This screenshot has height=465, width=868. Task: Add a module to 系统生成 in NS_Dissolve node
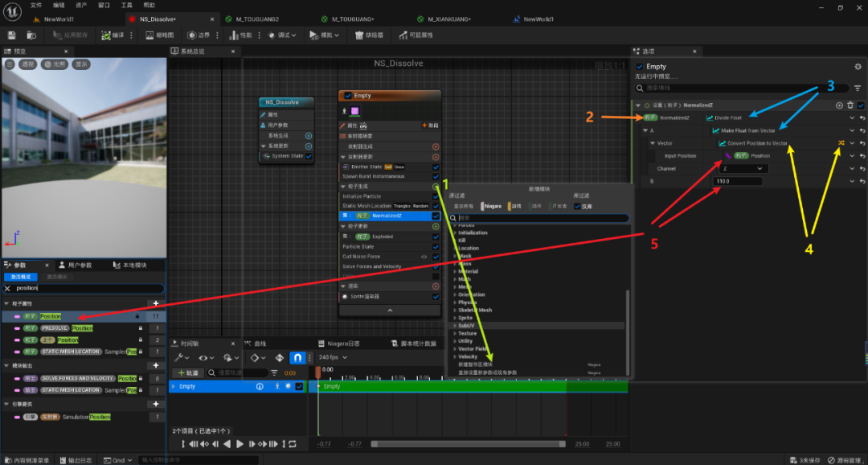coord(309,136)
